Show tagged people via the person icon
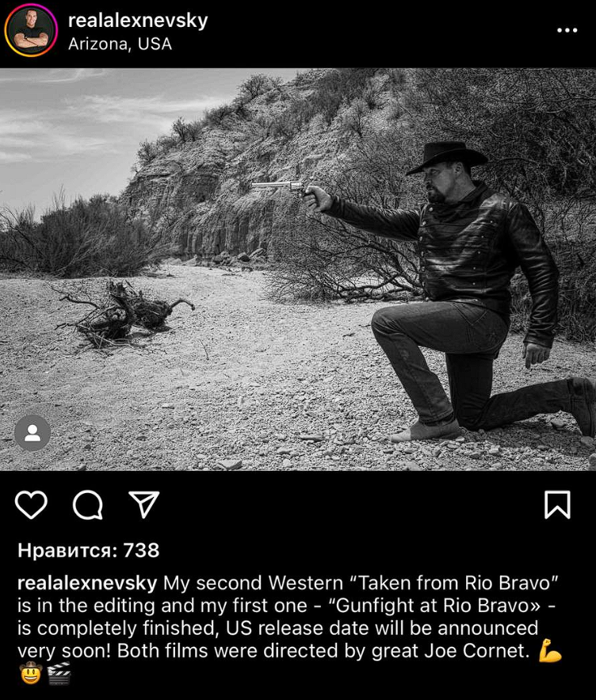Viewport: 596px width, 700px height. [x=32, y=433]
